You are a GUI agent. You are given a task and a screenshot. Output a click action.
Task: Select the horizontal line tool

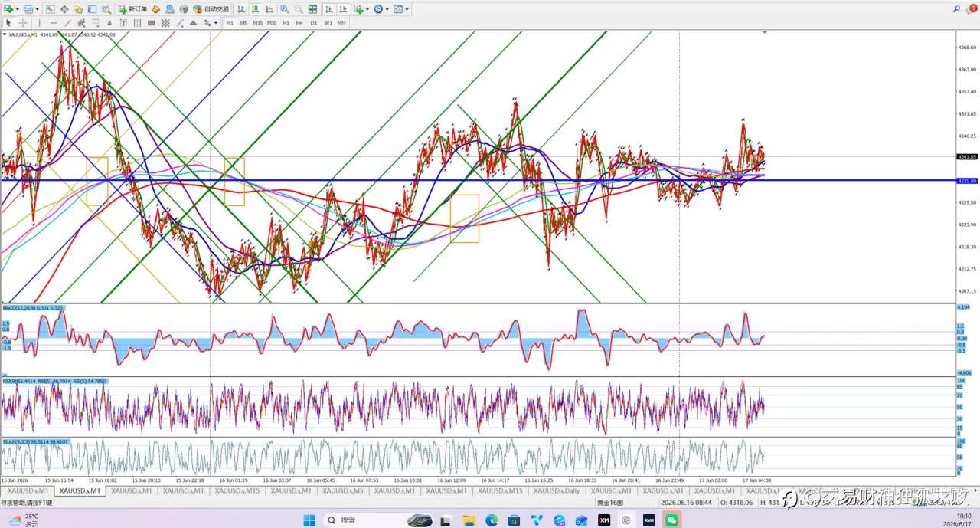(54, 23)
